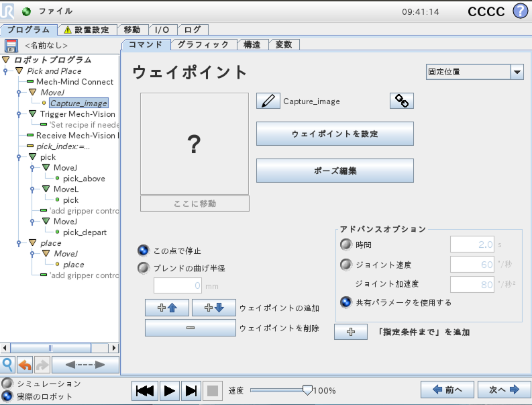The width and height of the screenshot is (532, 405).
Task: Rewind program to start
Action: [x=145, y=391]
